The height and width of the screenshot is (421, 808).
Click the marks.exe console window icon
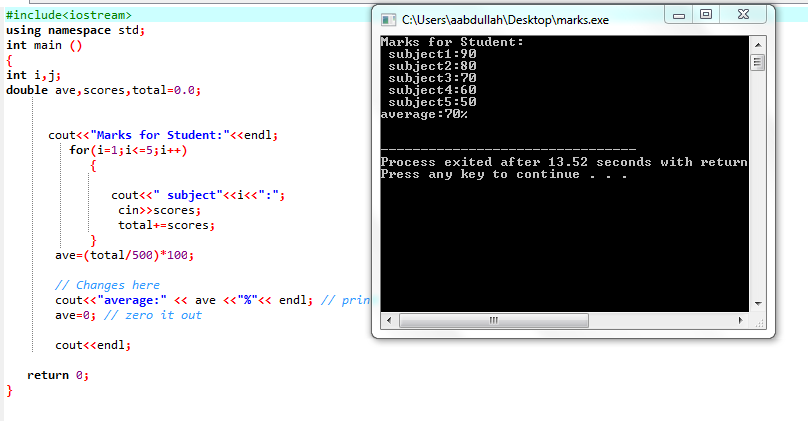coord(388,20)
